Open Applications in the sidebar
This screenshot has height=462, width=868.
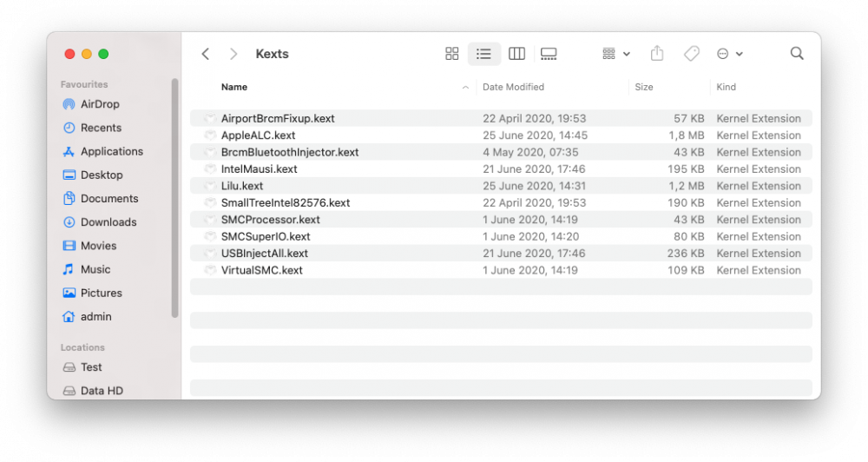click(102, 151)
